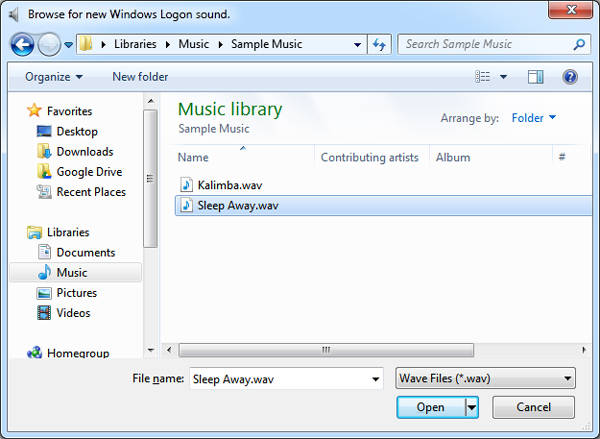Open the File name dropdown arrow
The height and width of the screenshot is (439, 600).
376,379
